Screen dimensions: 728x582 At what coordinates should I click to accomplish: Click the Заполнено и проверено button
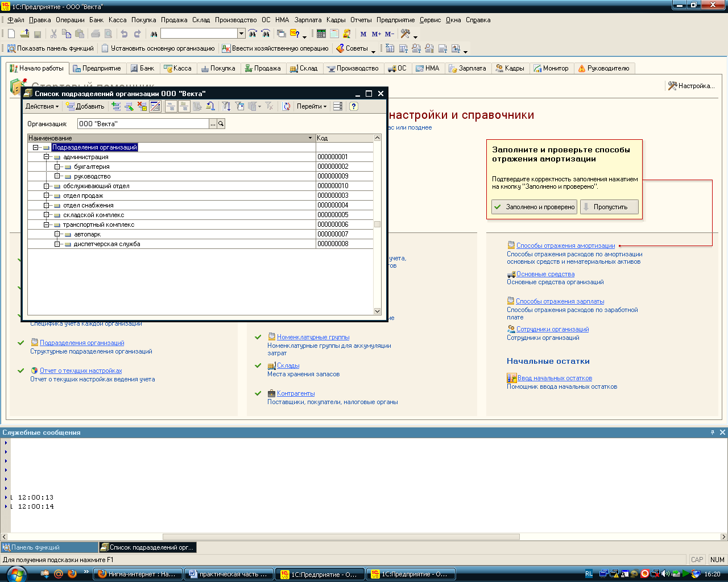tap(535, 207)
